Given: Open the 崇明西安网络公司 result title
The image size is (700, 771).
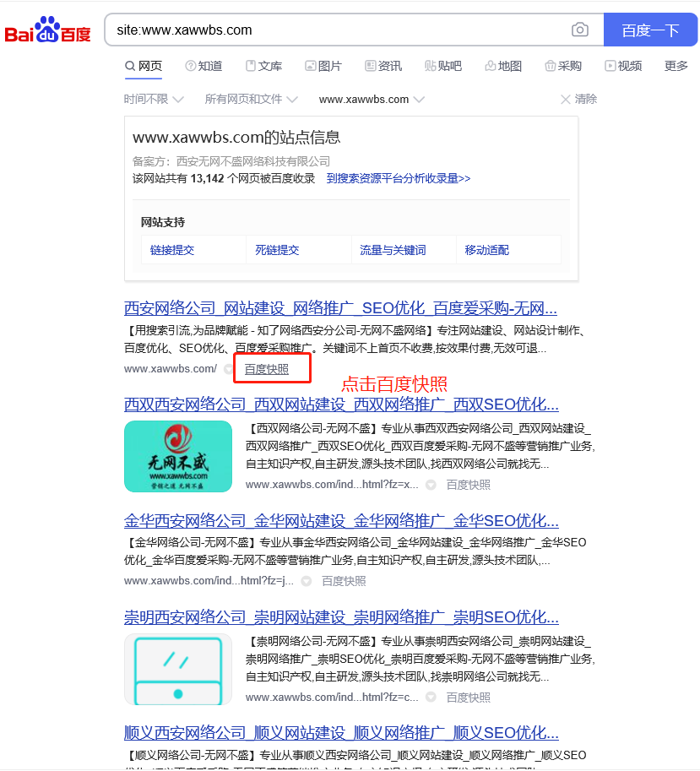Looking at the screenshot, I should 341,617.
